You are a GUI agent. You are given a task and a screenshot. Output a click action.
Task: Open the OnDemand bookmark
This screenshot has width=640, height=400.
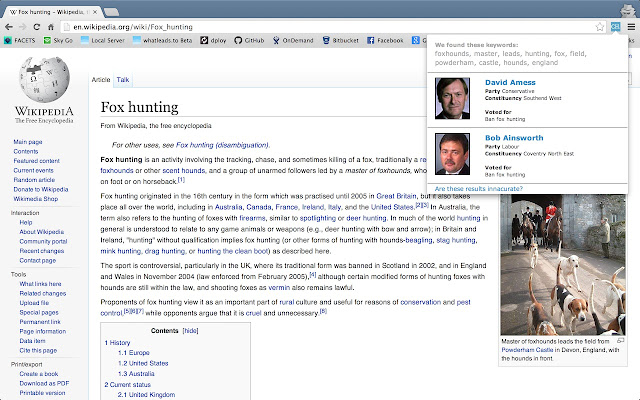[293, 40]
